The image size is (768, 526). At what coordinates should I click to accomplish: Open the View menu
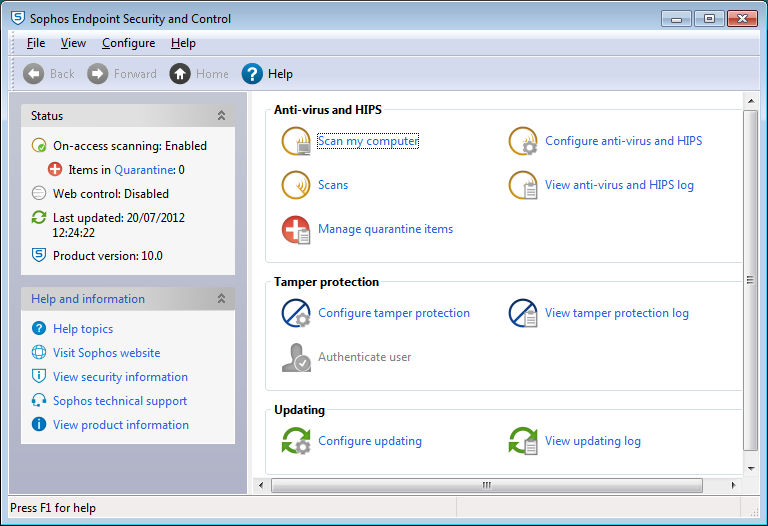(x=73, y=43)
